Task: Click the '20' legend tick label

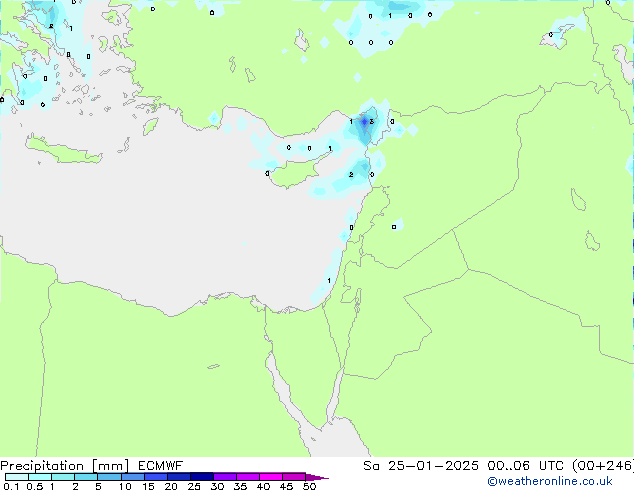Action: 171,486
